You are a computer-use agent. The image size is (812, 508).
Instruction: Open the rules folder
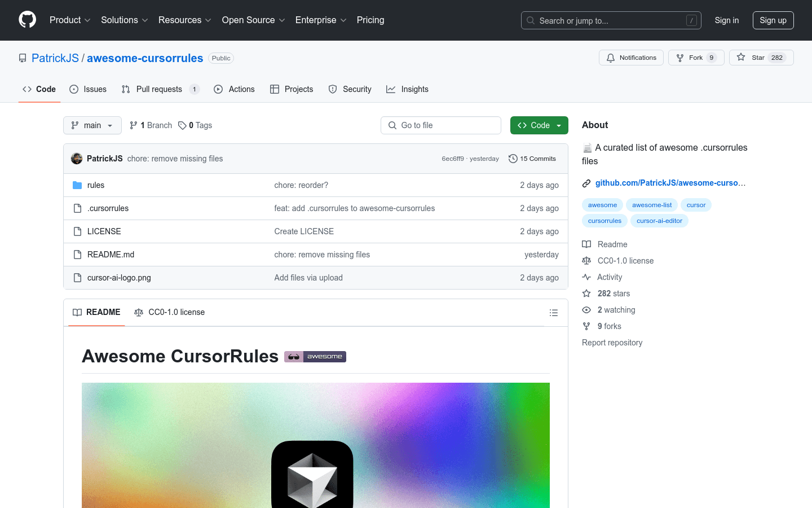click(96, 185)
